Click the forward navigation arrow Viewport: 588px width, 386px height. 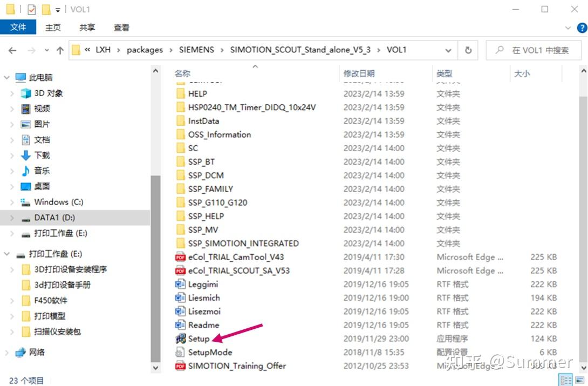[31, 50]
